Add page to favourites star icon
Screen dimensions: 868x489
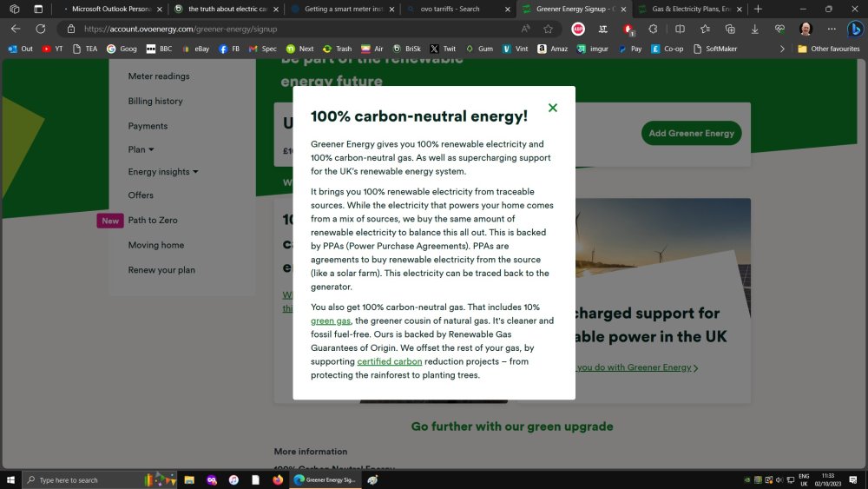[548, 29]
